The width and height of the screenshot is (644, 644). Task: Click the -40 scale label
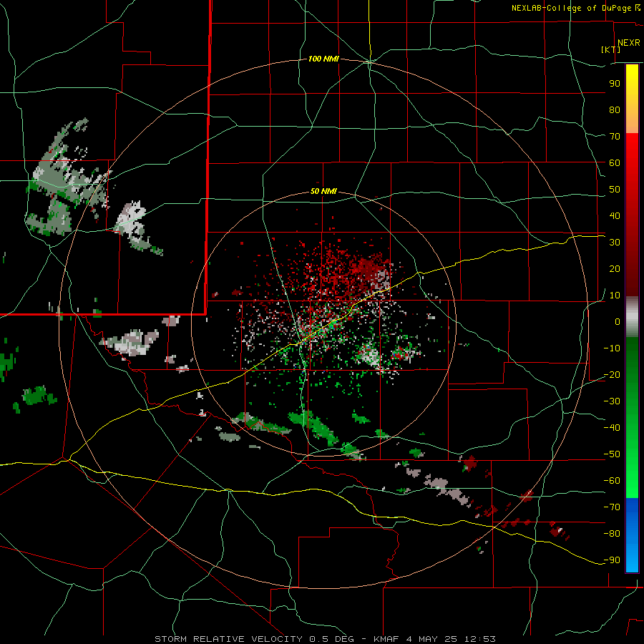point(612,428)
